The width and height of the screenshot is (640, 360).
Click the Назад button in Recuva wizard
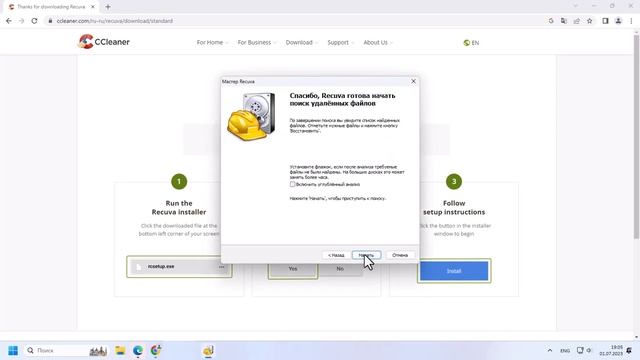click(336, 255)
